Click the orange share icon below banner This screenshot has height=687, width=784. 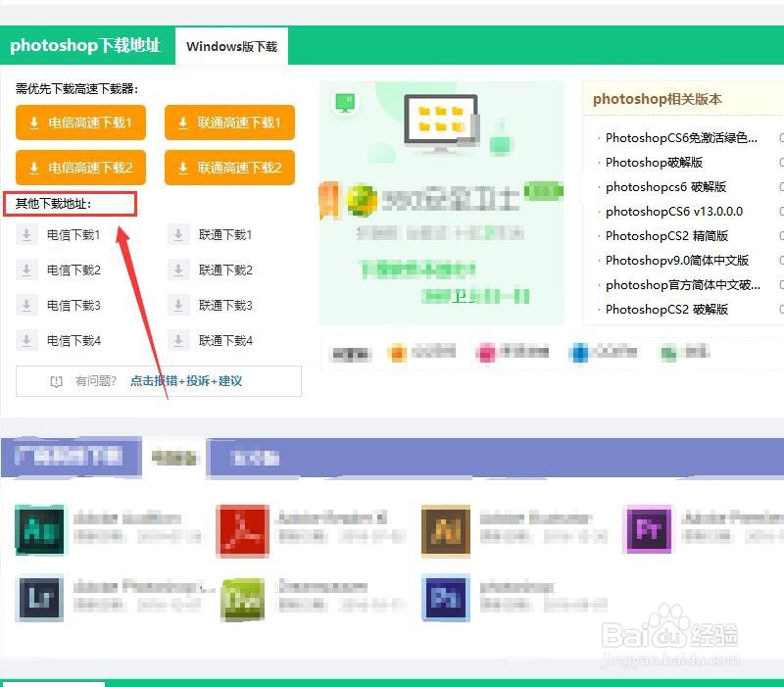click(x=398, y=353)
